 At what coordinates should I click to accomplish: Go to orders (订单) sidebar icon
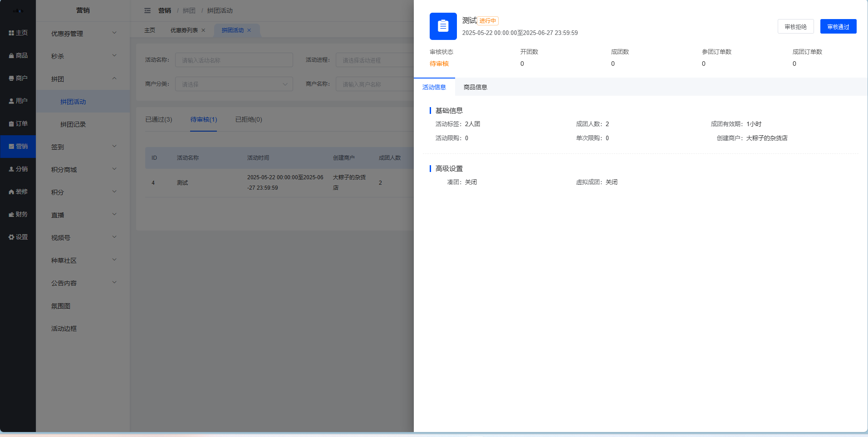point(11,124)
